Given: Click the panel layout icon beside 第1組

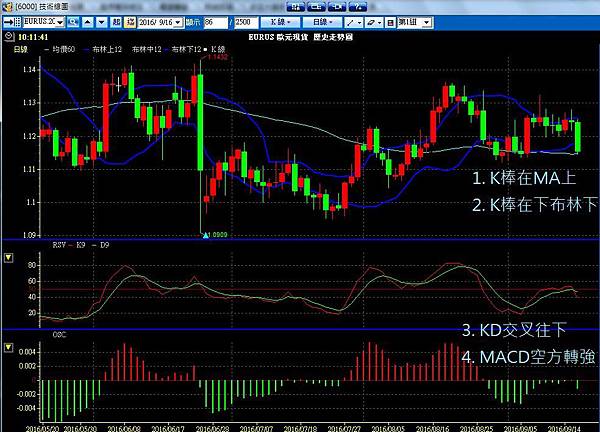Looking at the screenshot, I should (x=390, y=23).
